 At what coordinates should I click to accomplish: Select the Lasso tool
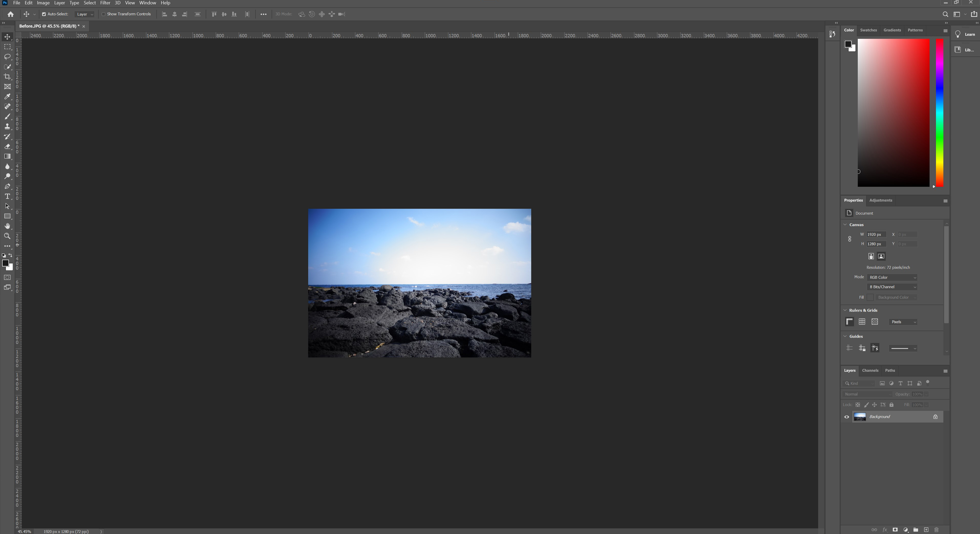coord(7,57)
